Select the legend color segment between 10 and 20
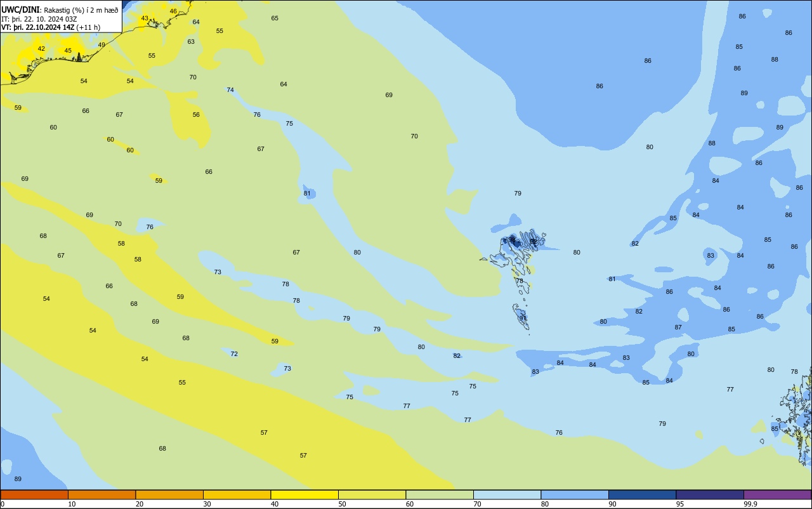Image resolution: width=812 pixels, height=509 pixels. point(101,494)
